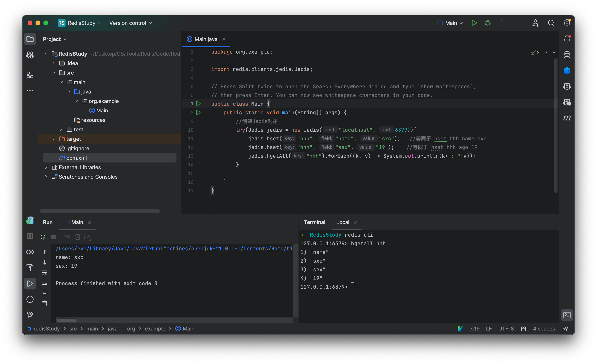Expand External Libraries node

46,167
